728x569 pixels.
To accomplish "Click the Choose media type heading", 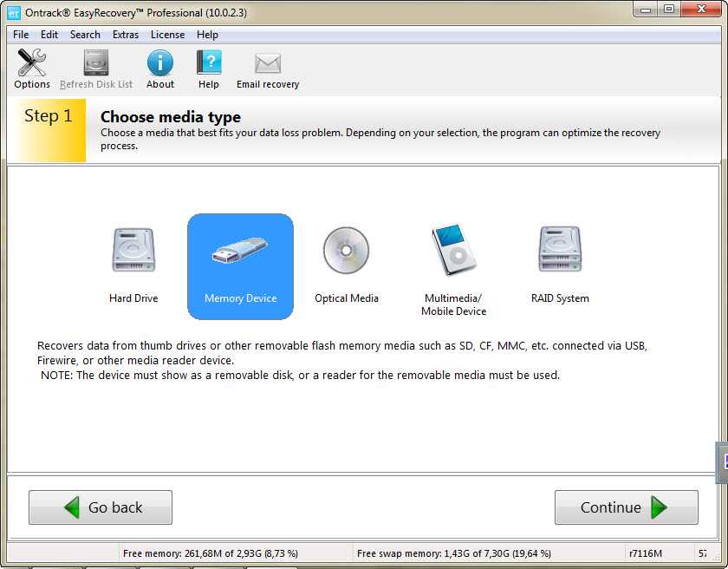I will tap(171, 116).
